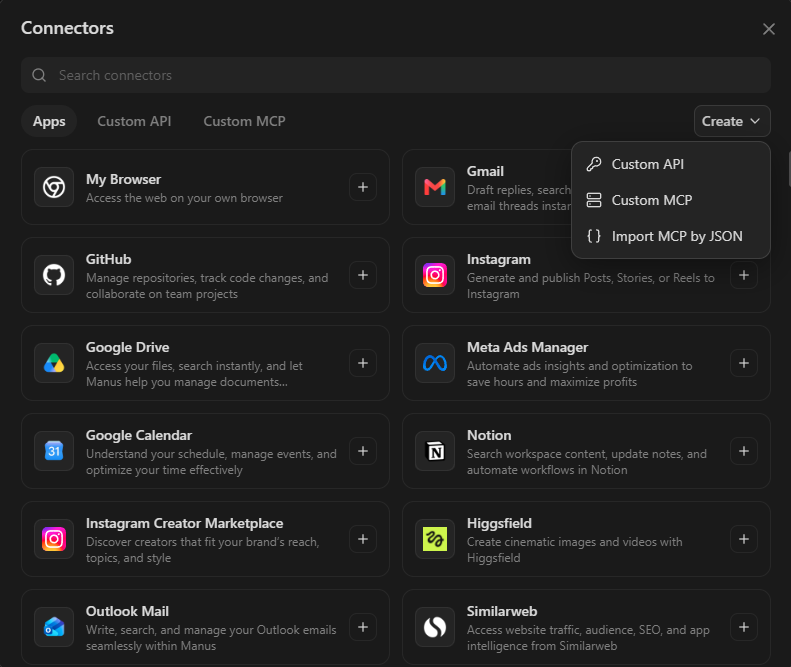Click the Outlook Mail title text
Image resolution: width=791 pixels, height=667 pixels.
click(x=127, y=611)
